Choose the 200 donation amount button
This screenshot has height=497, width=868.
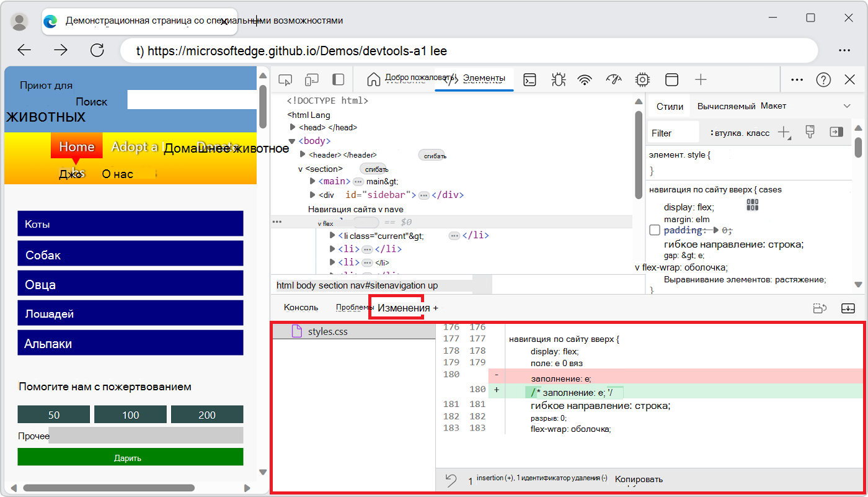[x=207, y=414]
